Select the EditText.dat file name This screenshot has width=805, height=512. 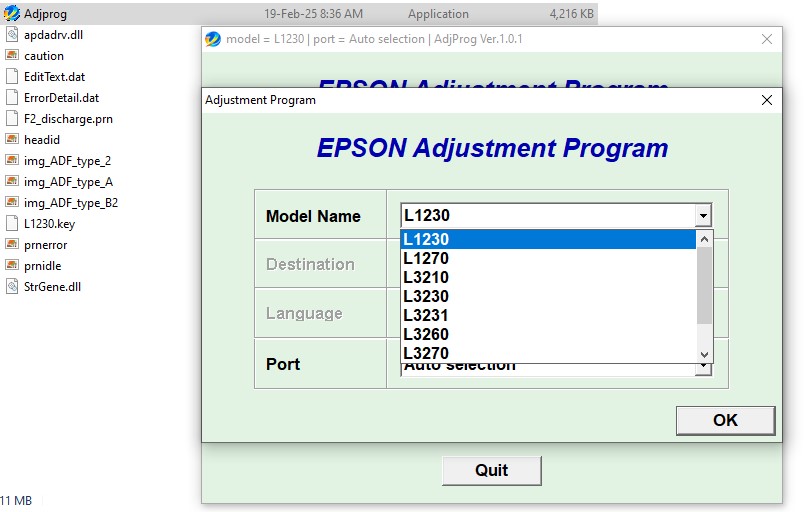point(54,77)
